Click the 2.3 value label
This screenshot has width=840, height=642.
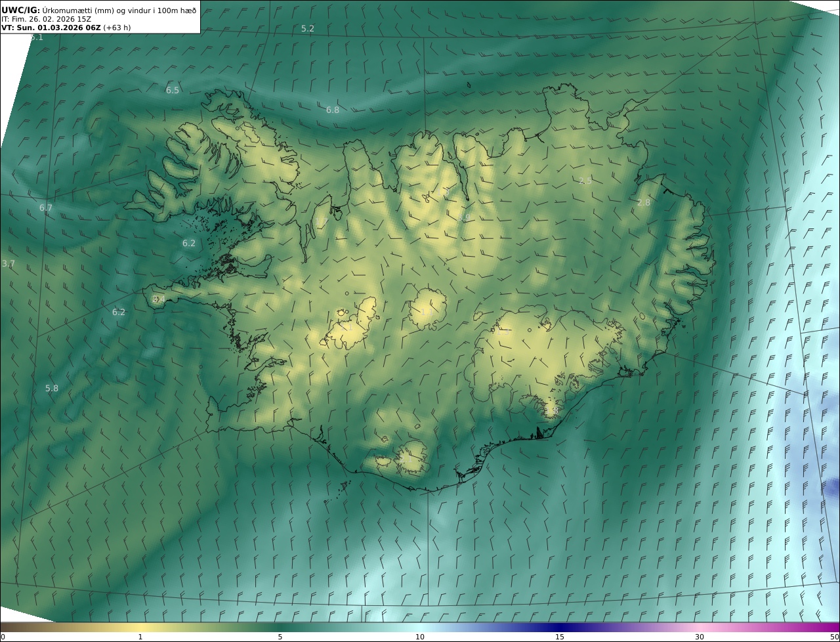[x=585, y=181]
